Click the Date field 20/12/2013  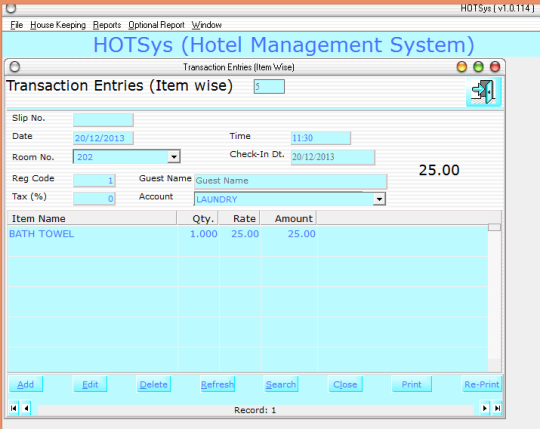[x=103, y=138]
